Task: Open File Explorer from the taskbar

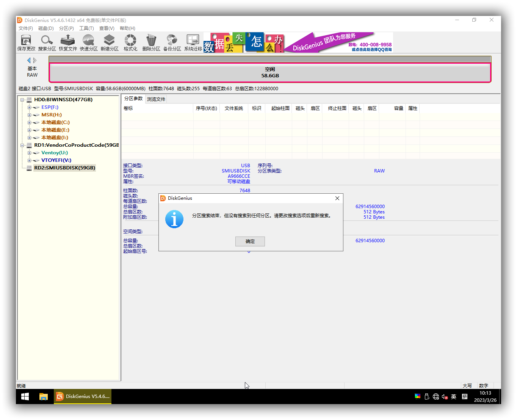Action: coord(44,396)
